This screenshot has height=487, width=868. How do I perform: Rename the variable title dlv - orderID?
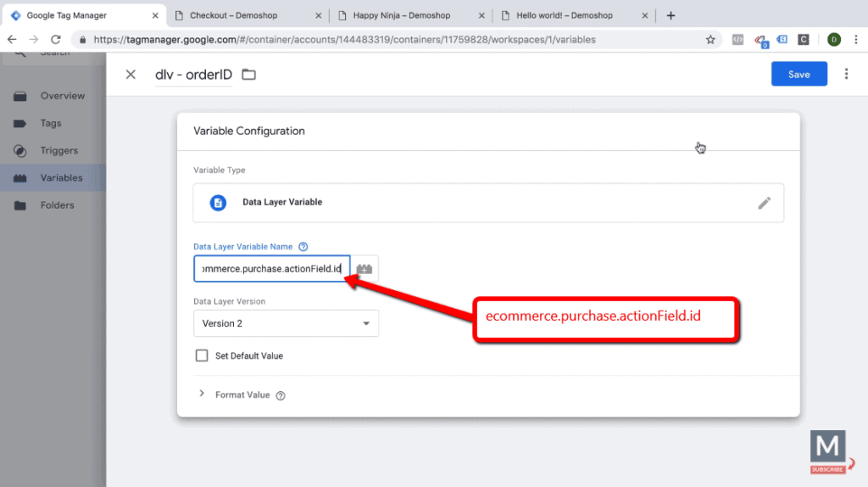tap(194, 75)
